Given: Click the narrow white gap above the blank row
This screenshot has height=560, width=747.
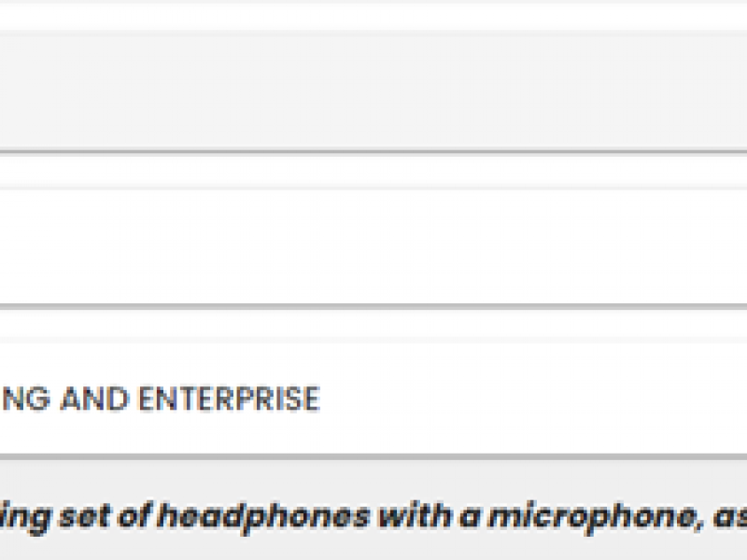Looking at the screenshot, I should coord(373,169).
